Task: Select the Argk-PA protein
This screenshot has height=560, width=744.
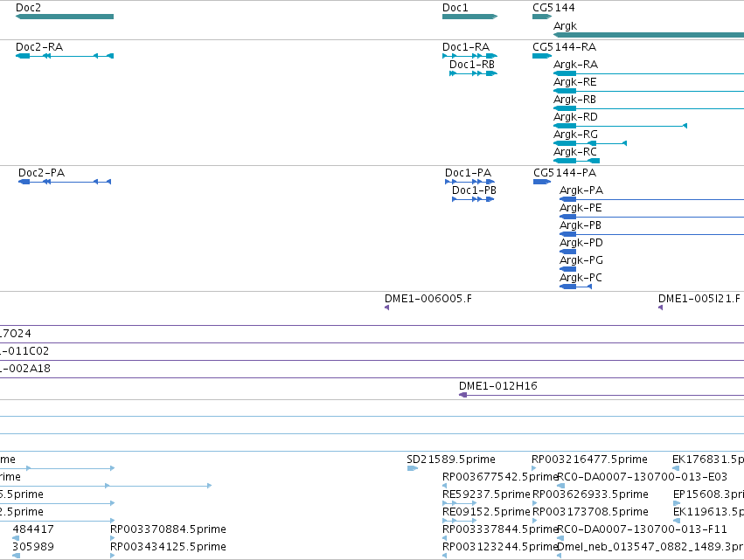Action: [x=651, y=200]
